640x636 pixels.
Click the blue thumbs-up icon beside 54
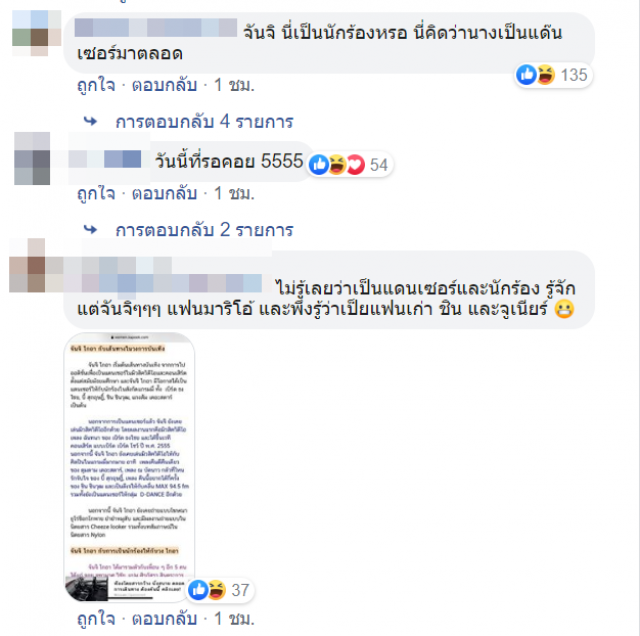click(319, 165)
